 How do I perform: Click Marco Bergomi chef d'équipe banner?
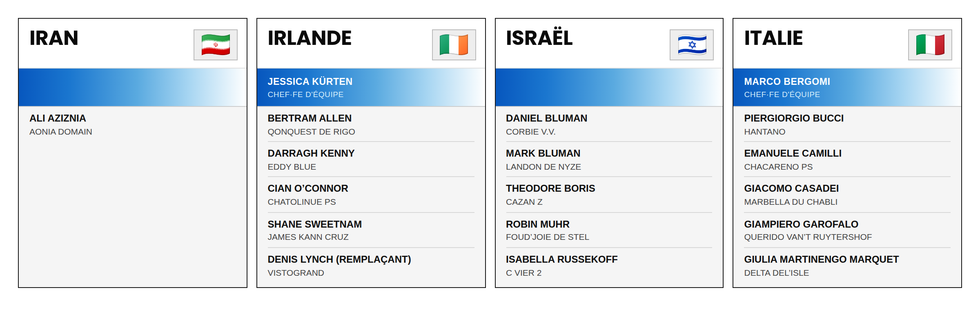pos(847,87)
